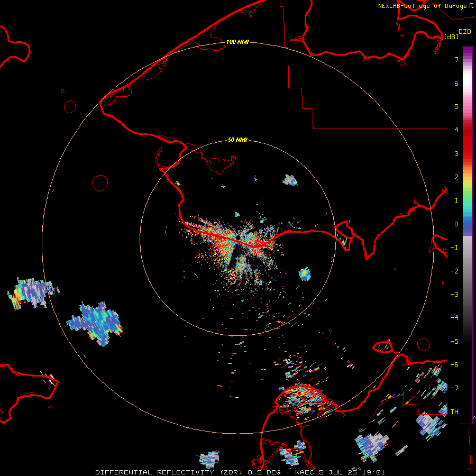Click the 2 dB scale tick label
This screenshot has height=476, width=476.
click(456, 177)
